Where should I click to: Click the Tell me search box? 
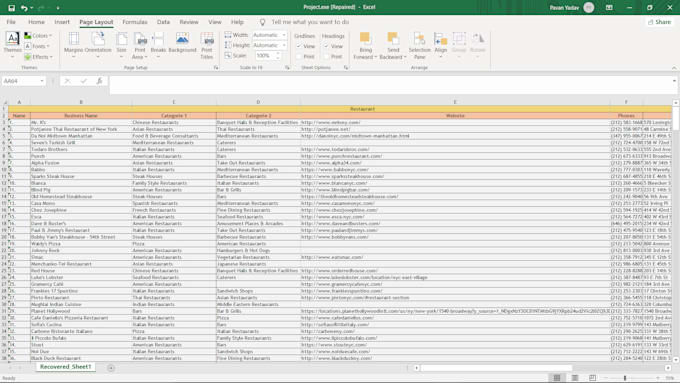coord(310,22)
